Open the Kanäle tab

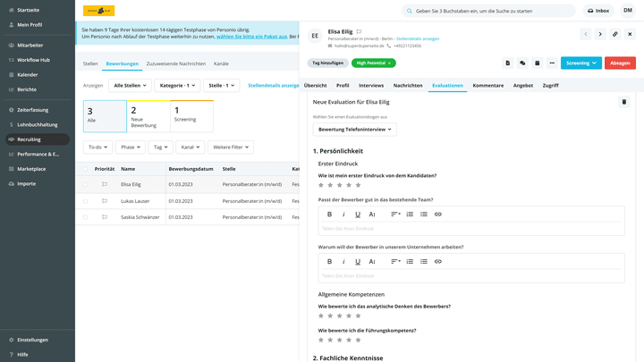[221, 63]
